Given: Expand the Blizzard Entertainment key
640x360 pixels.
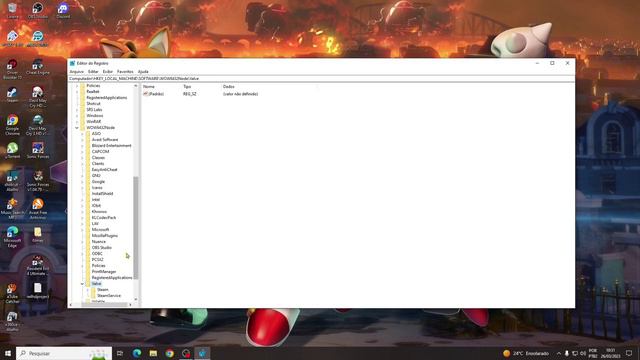Looking at the screenshot, I should pyautogui.click(x=82, y=146).
